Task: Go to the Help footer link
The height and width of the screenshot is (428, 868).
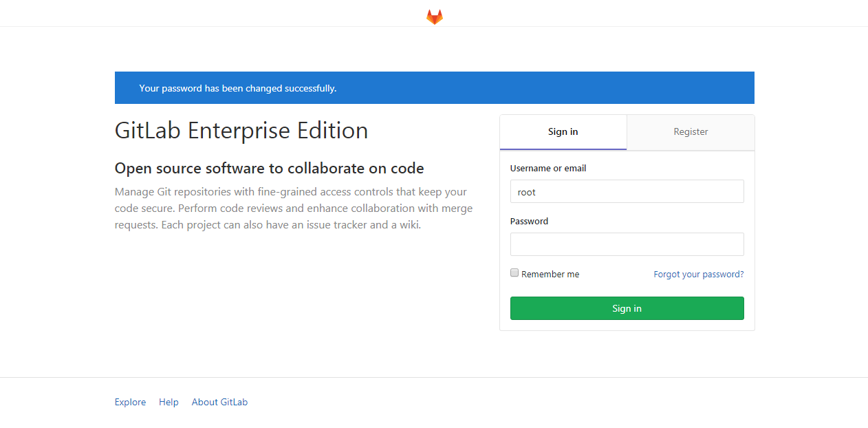Action: (x=169, y=402)
